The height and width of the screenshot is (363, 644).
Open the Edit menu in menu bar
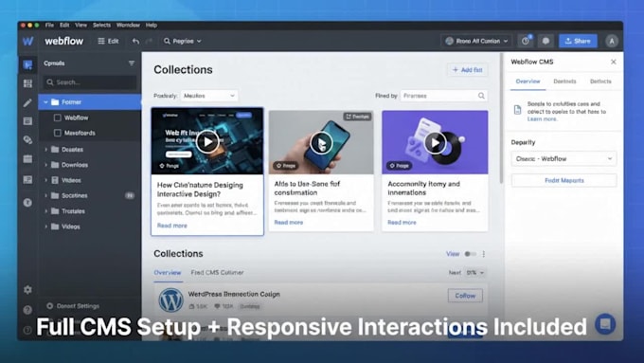64,25
